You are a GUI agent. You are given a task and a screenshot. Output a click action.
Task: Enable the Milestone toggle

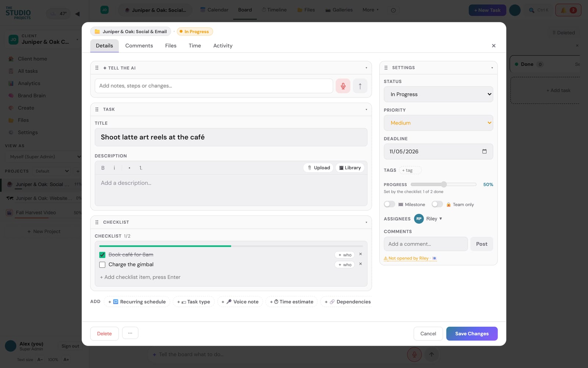click(389, 204)
